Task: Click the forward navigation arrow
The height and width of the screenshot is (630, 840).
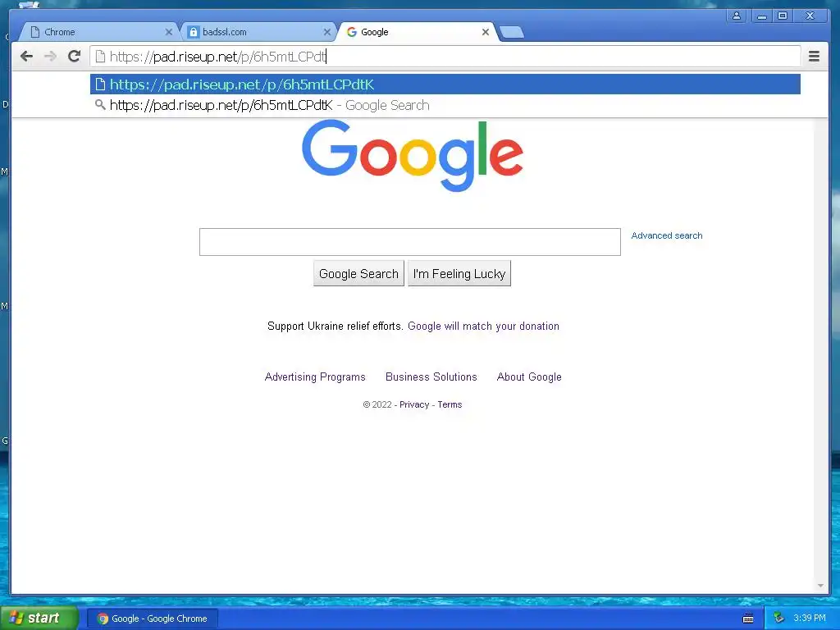Action: [x=50, y=57]
